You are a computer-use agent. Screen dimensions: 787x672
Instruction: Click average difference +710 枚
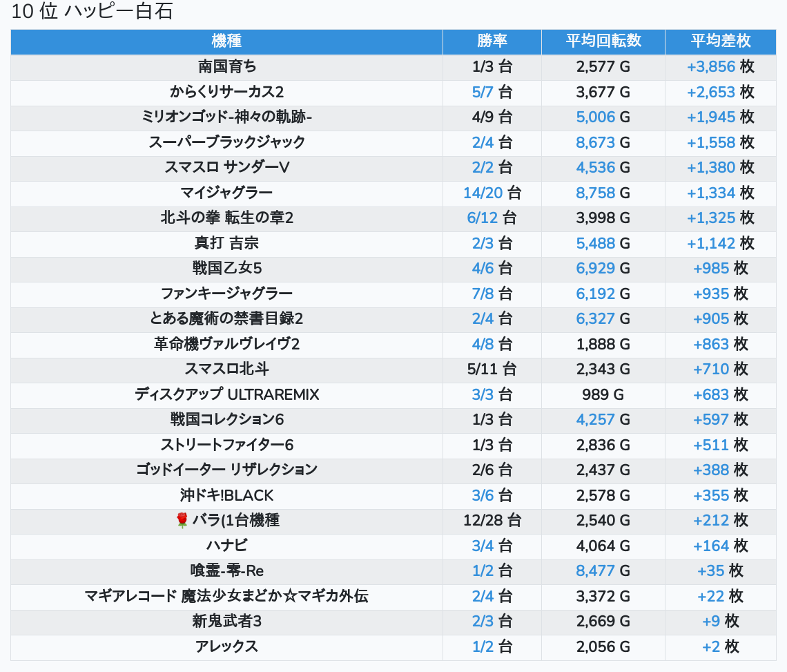(720, 369)
